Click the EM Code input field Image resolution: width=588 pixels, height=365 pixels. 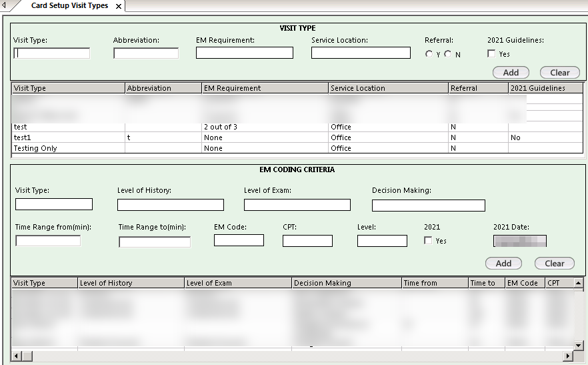239,240
